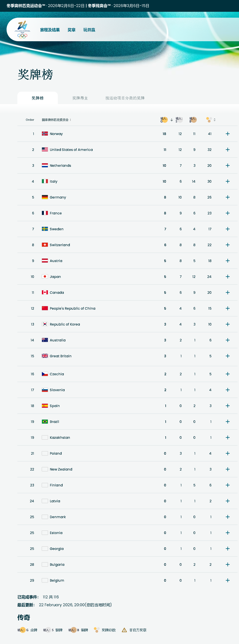Expand the Belgium medal row
Screen dimensions: 239x644
[x=228, y=580]
